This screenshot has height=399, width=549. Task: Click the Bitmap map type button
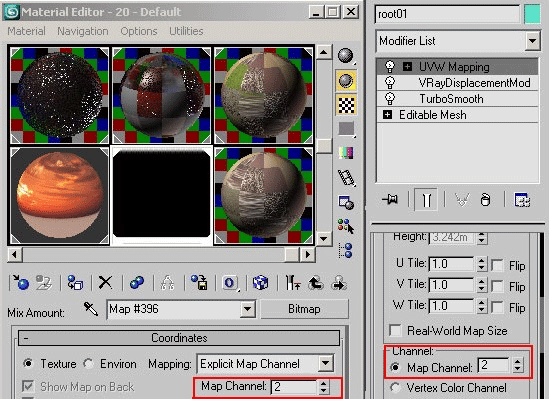pos(304,309)
